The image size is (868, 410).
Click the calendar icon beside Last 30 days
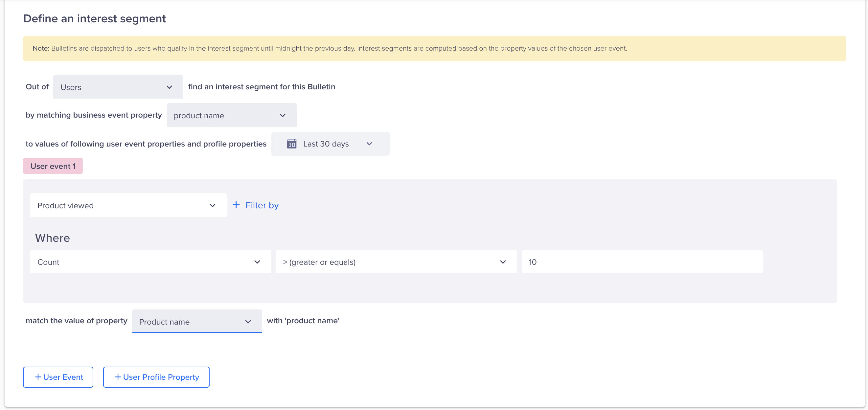[291, 144]
